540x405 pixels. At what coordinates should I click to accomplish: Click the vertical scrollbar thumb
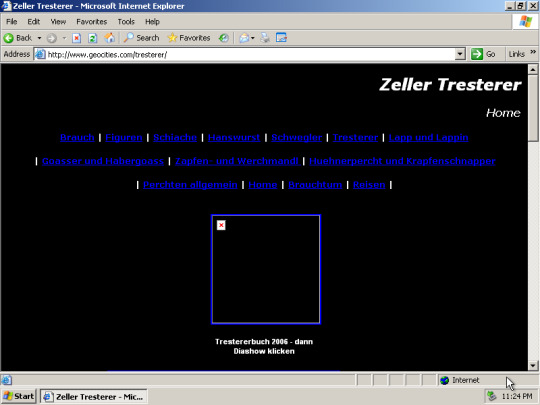click(x=533, y=108)
